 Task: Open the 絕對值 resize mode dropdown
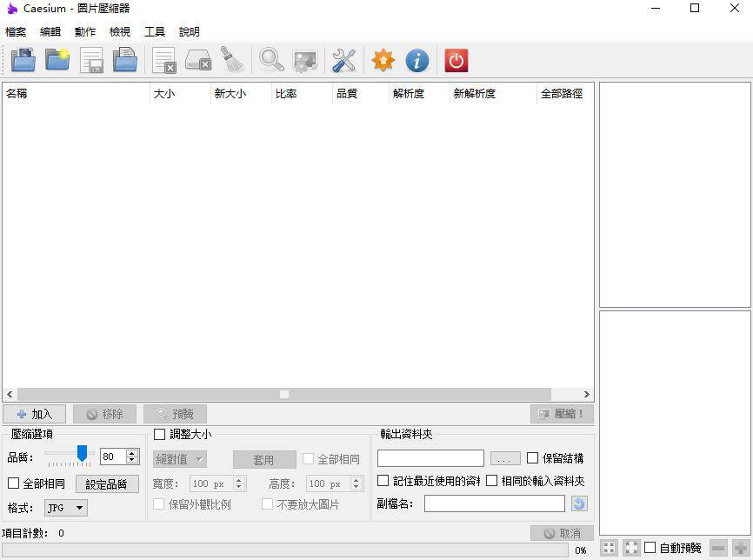coord(180,460)
